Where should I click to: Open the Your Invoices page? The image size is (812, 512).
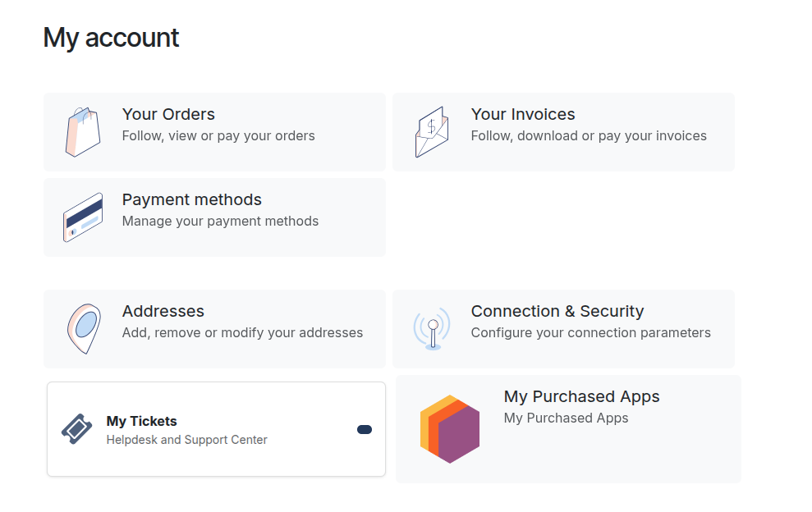click(563, 131)
